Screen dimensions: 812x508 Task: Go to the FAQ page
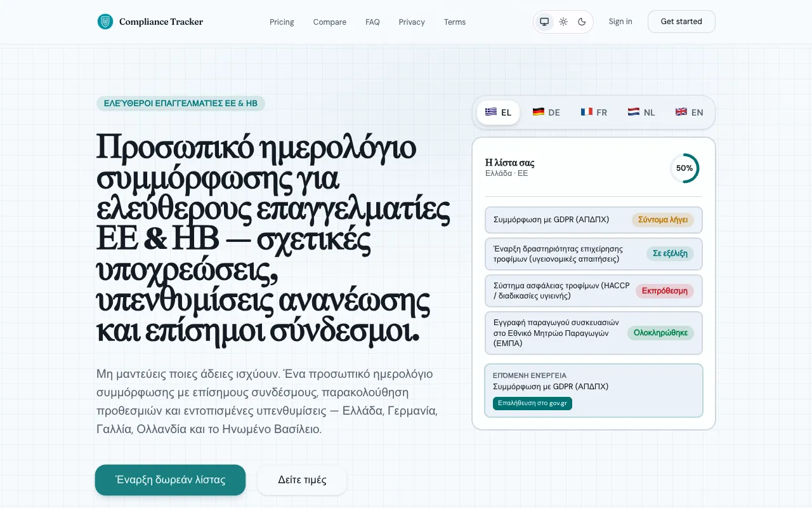(372, 22)
